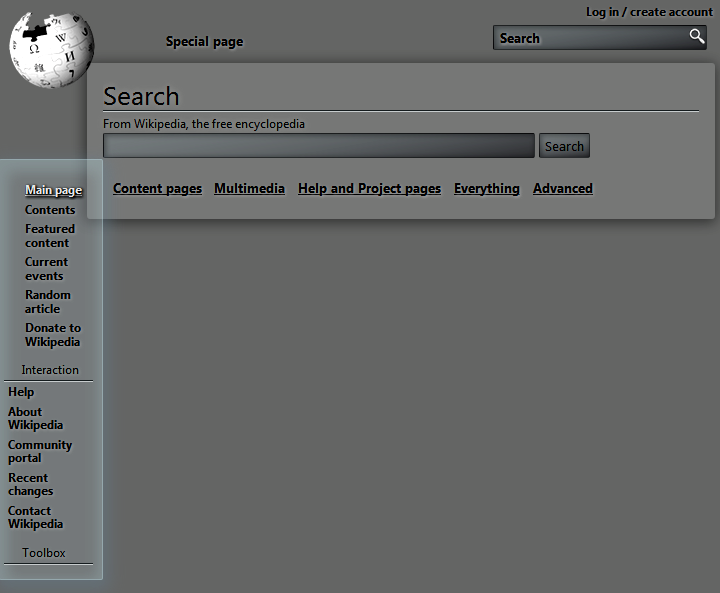
Task: Switch to Content pages search profile
Action: [x=158, y=189]
